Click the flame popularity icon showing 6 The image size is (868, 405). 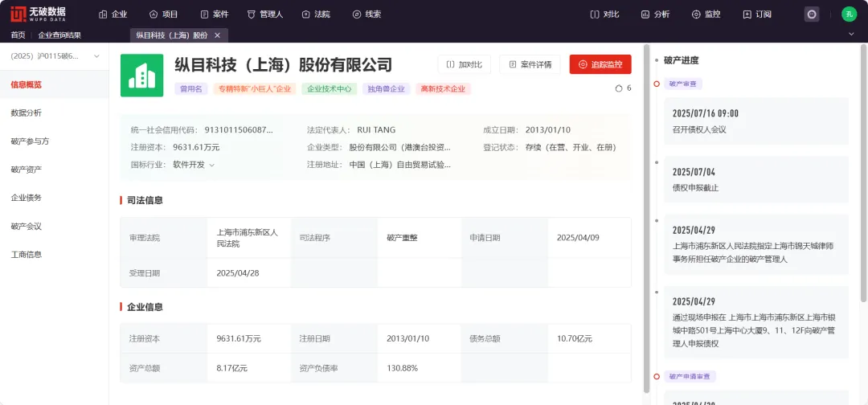(x=619, y=88)
